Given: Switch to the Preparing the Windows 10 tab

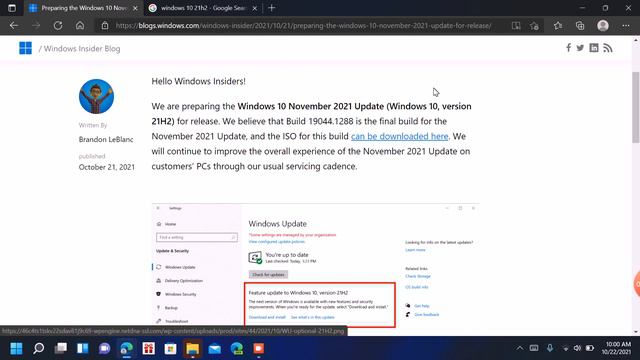Looking at the screenshot, I should point(83,8).
